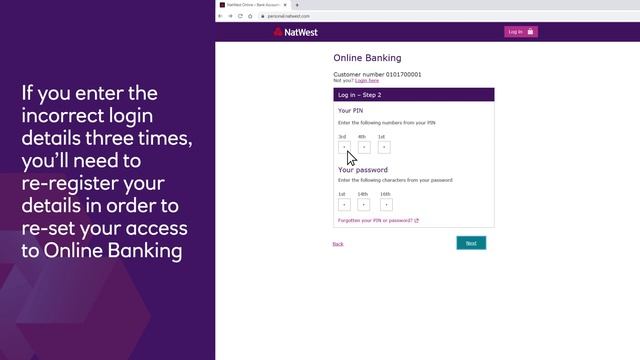Select the NatWest Online browser tab

253,5
